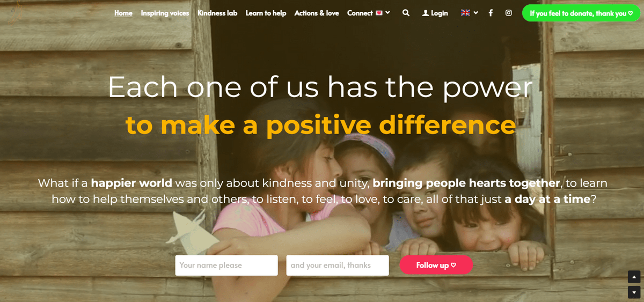Expand the language selector chevron

point(475,13)
